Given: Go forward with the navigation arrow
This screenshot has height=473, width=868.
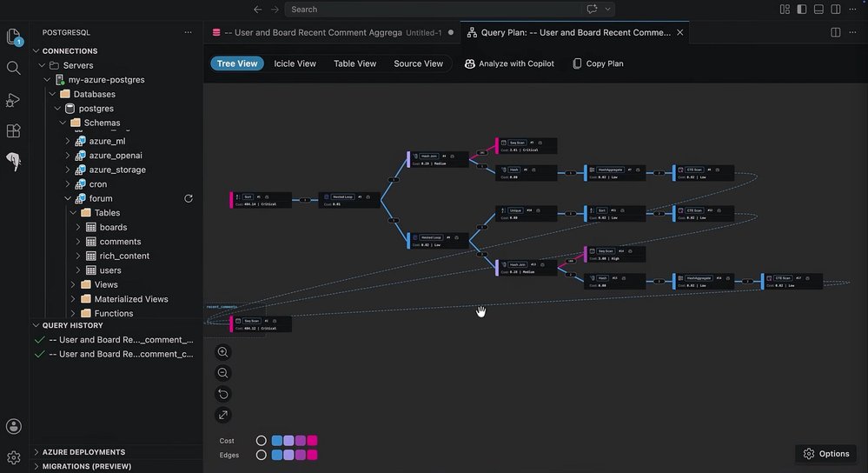Looking at the screenshot, I should pos(275,10).
